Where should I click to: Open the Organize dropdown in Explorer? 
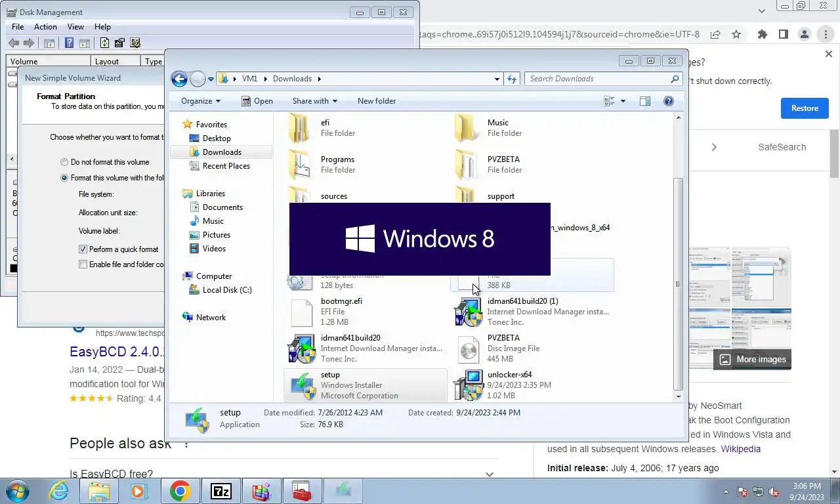click(x=201, y=101)
